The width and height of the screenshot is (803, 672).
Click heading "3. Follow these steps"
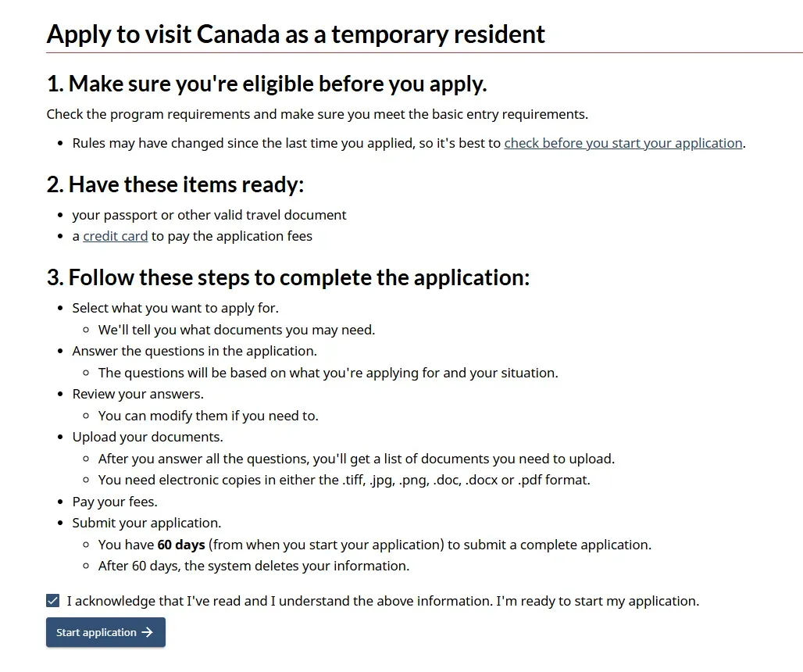287,277
